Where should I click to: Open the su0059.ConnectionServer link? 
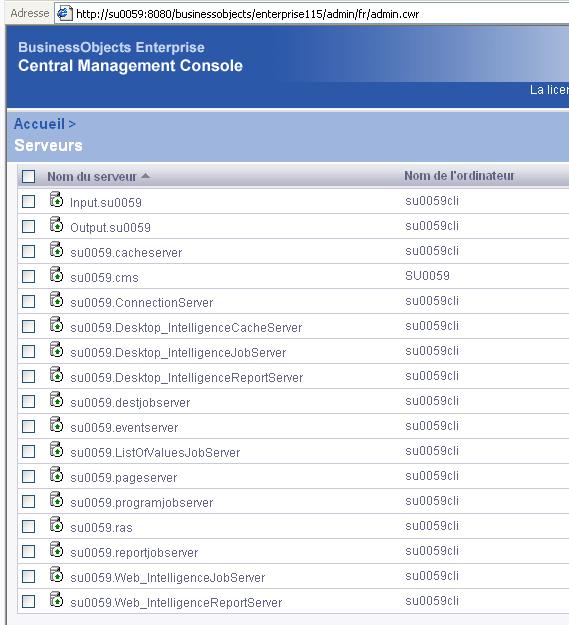tap(141, 303)
